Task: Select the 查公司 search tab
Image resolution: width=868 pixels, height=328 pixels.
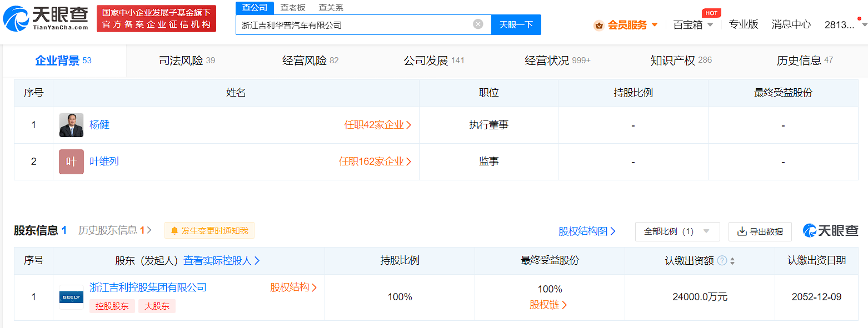Action: point(255,8)
